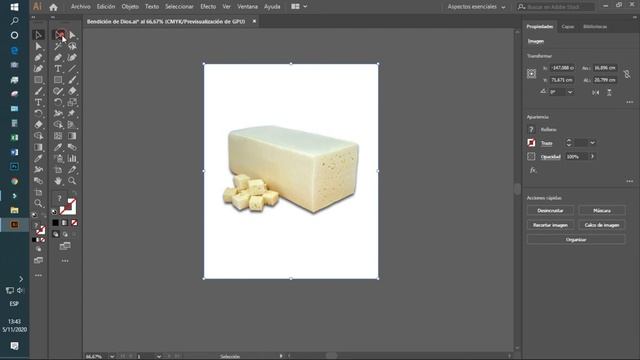640x360 pixels.
Task: Select the Lasso tool
Action: (72, 46)
